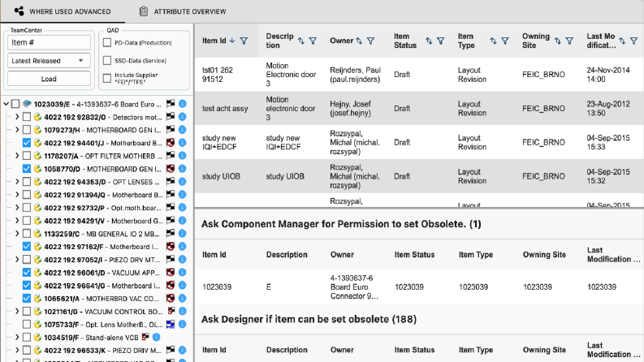This screenshot has width=644, height=362.
Task: Open the Latest Released dropdown
Action: [49, 61]
